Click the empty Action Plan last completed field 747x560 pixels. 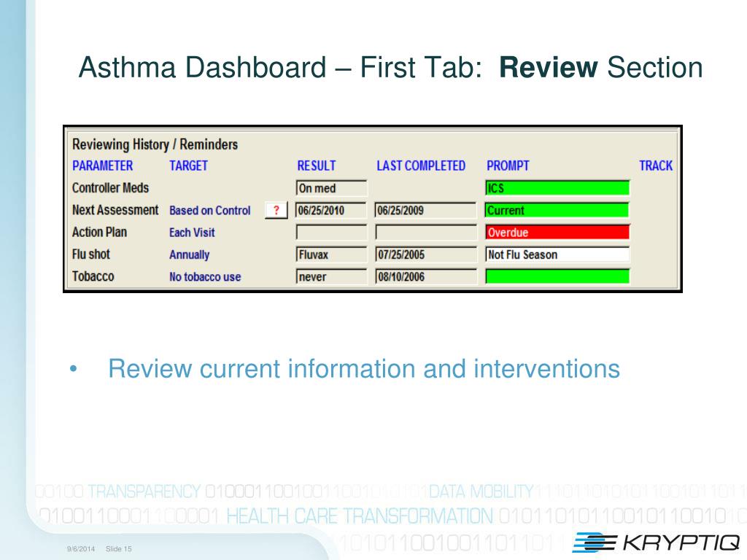(426, 233)
